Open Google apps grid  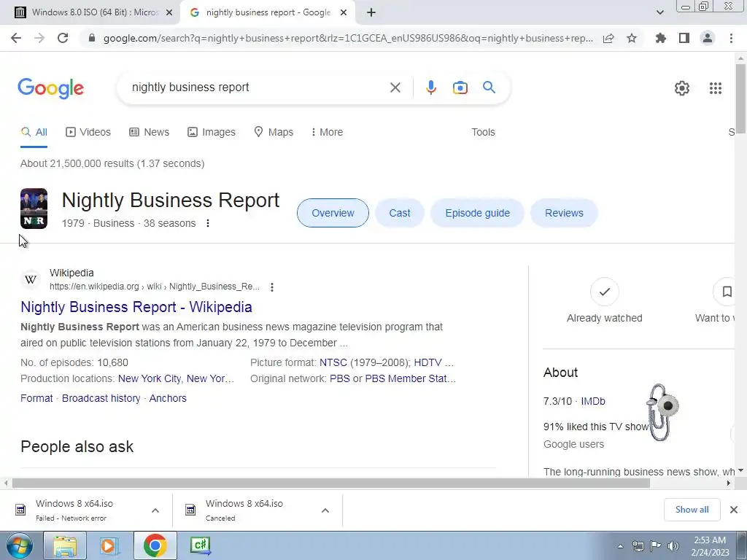(x=715, y=88)
